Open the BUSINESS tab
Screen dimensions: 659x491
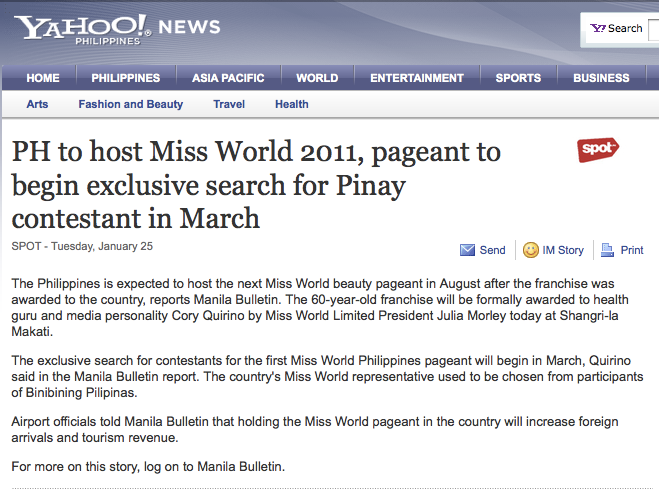pyautogui.click(x=601, y=78)
